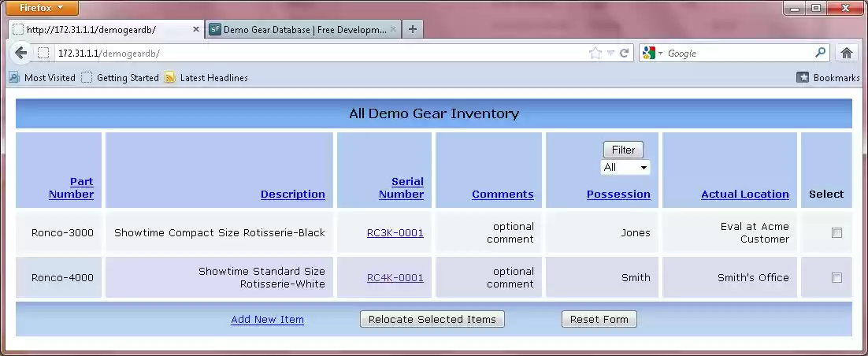Screen dimensions: 868x356
Task: Bookmark this page with the star icon
Action: (x=595, y=53)
